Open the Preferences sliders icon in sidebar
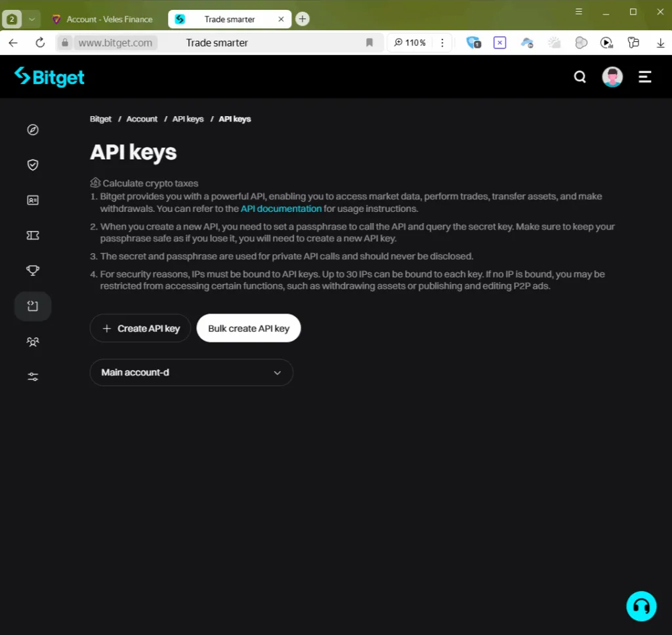 pyautogui.click(x=33, y=376)
